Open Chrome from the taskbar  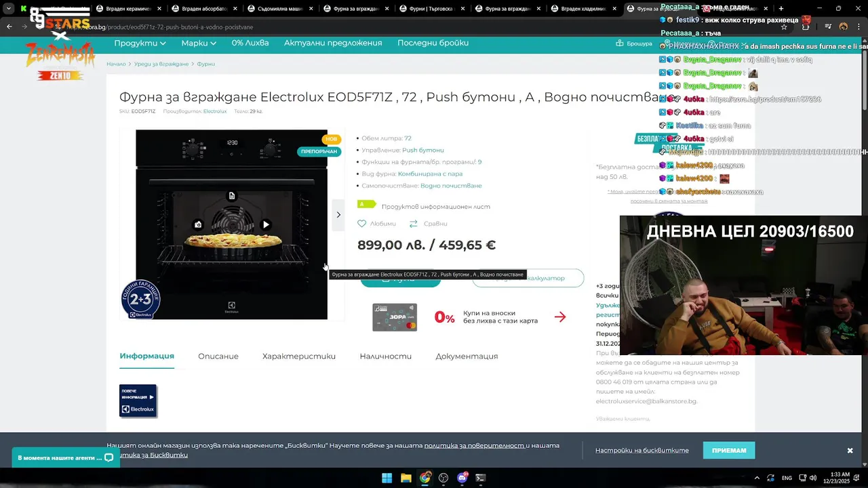point(425,478)
